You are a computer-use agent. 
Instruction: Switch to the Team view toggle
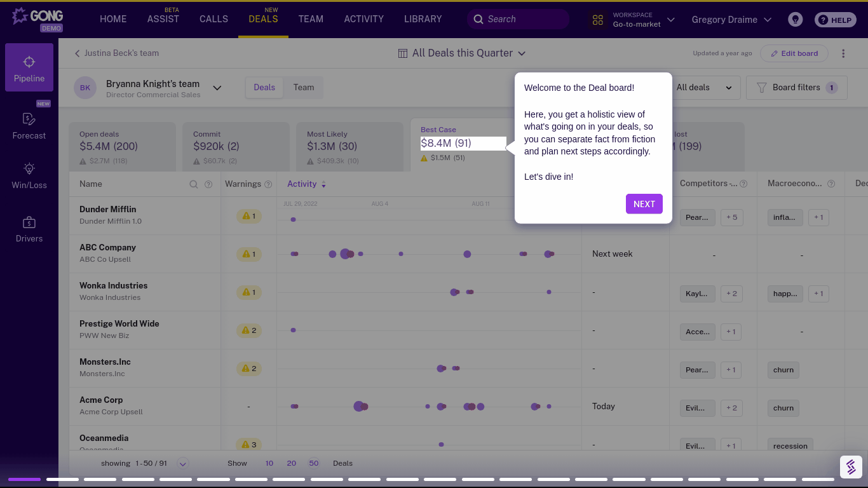(304, 88)
